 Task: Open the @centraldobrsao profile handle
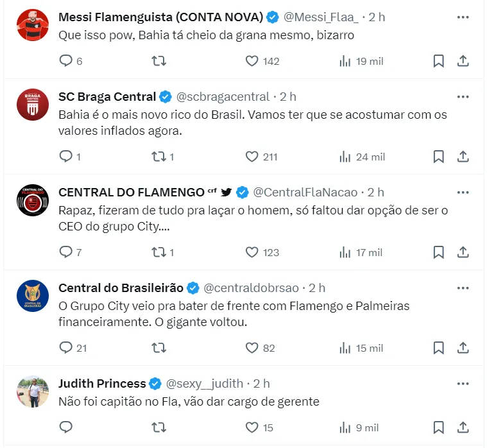tap(252, 288)
